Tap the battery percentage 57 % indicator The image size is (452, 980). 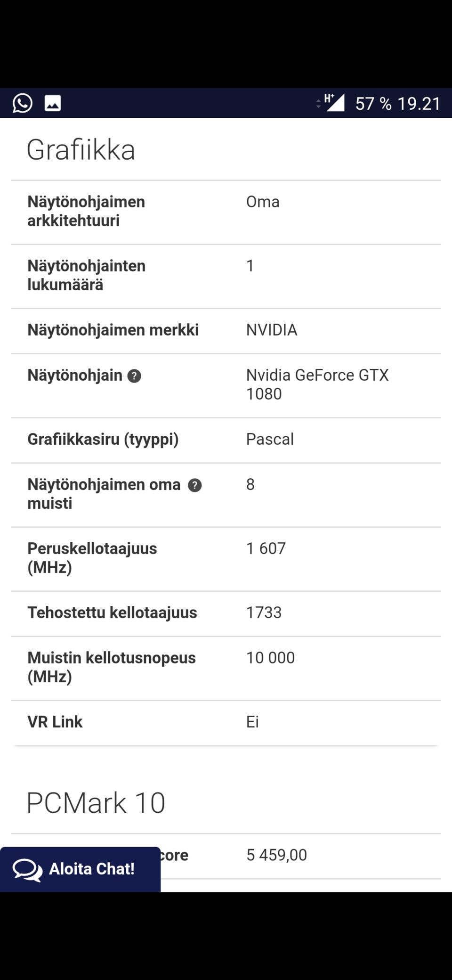[x=373, y=104]
